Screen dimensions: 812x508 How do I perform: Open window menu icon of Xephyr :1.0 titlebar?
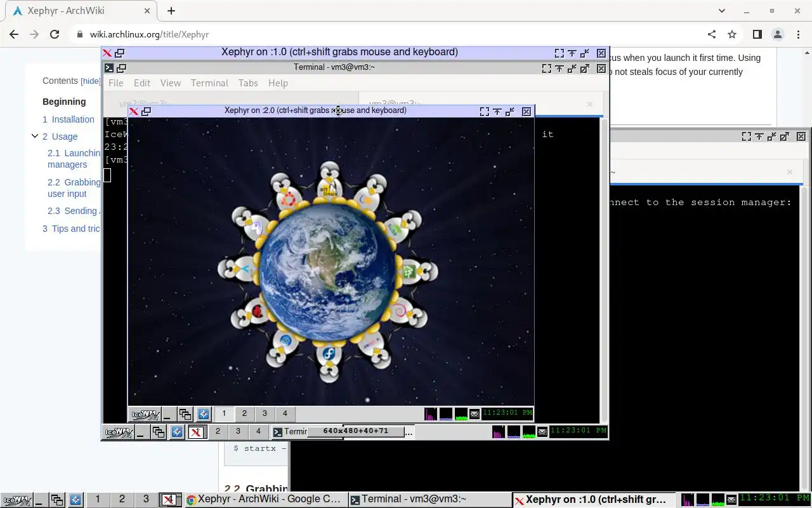(x=107, y=53)
